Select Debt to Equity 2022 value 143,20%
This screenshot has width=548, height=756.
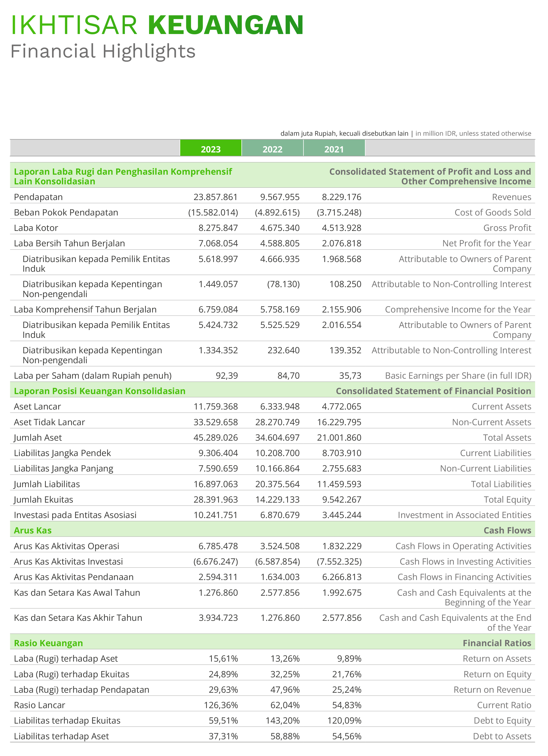pos(283,721)
